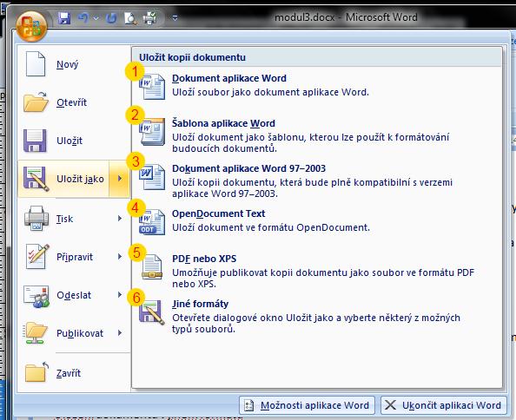Choose Uložit in the Office menu
The width and height of the screenshot is (516, 420).
(69, 141)
